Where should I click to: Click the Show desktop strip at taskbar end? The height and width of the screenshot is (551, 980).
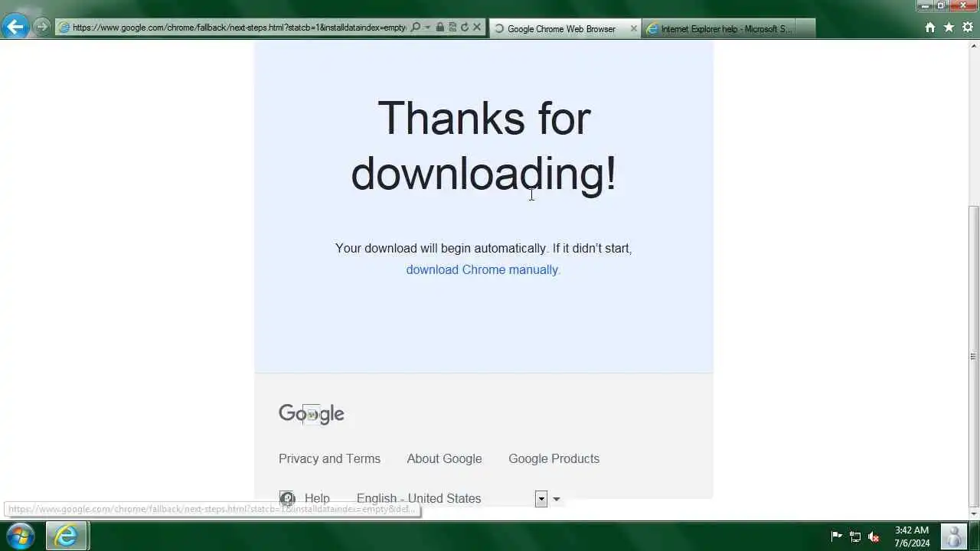(975, 536)
